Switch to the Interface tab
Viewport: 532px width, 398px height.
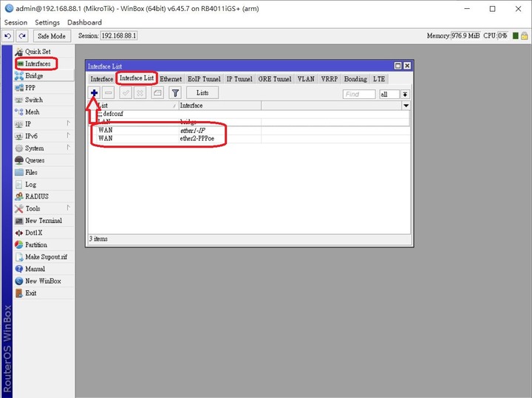pyautogui.click(x=102, y=79)
